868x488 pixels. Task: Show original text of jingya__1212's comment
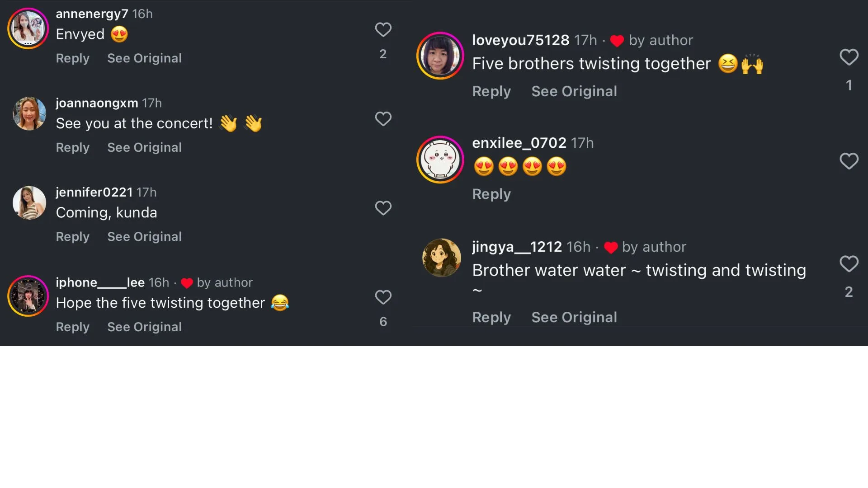tap(574, 317)
